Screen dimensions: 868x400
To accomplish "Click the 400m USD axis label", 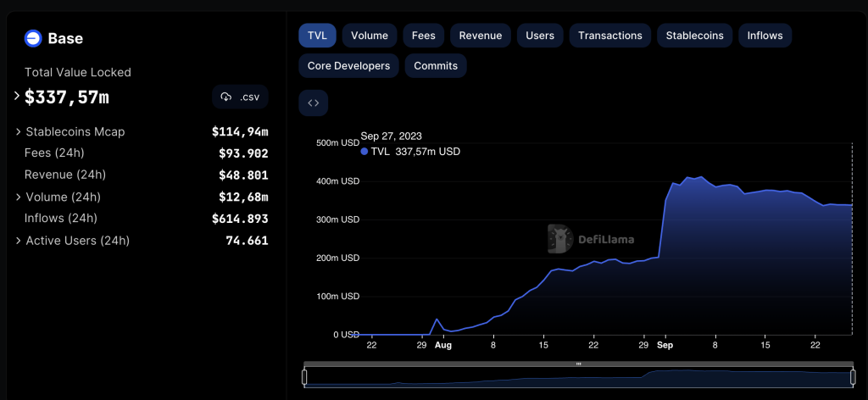I will click(x=337, y=181).
